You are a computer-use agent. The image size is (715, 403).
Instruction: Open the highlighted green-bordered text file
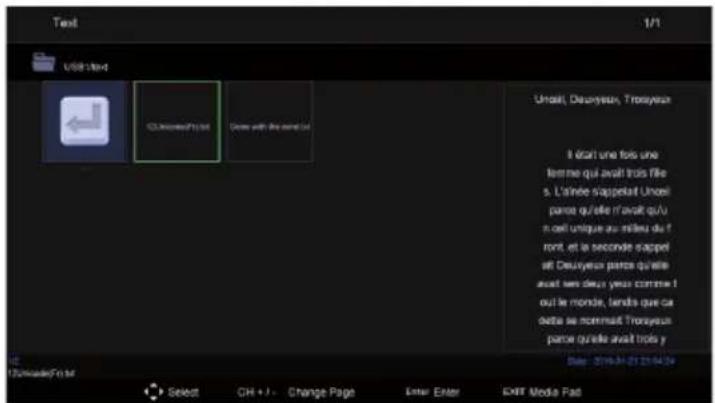pyautogui.click(x=177, y=122)
